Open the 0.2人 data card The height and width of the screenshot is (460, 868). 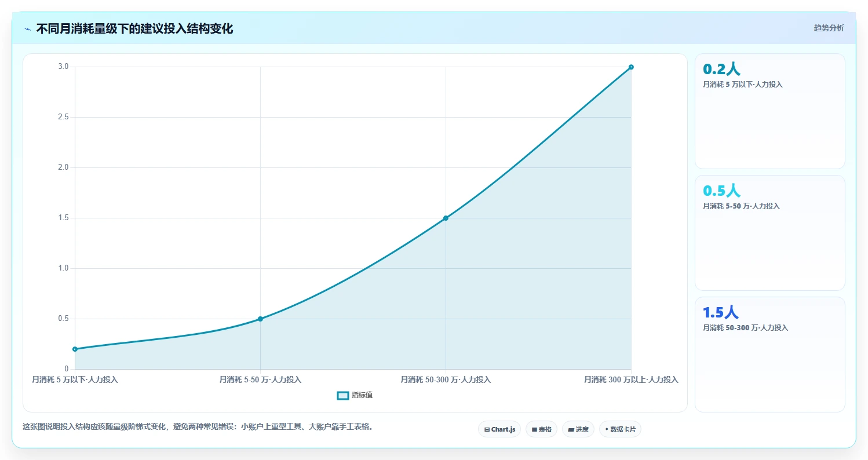tap(769, 111)
